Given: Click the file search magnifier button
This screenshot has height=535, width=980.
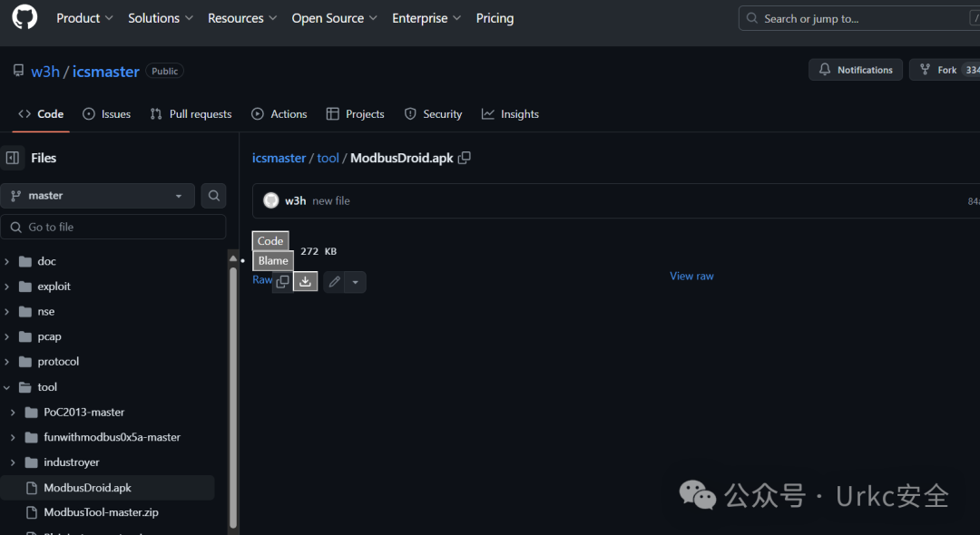Looking at the screenshot, I should pos(214,195).
